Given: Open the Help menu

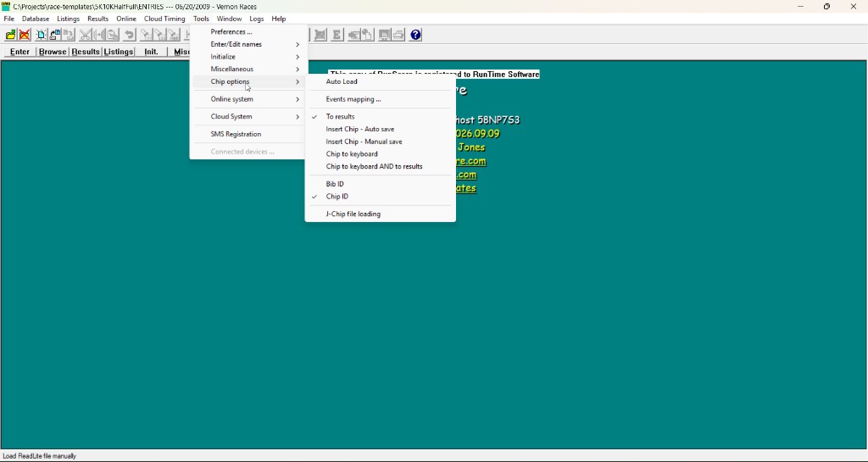Looking at the screenshot, I should tap(278, 19).
